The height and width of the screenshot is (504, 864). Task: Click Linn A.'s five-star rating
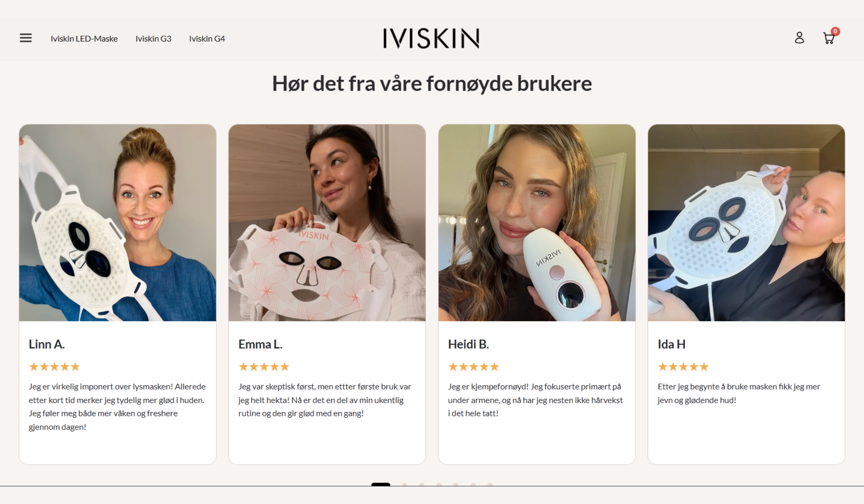point(54,367)
